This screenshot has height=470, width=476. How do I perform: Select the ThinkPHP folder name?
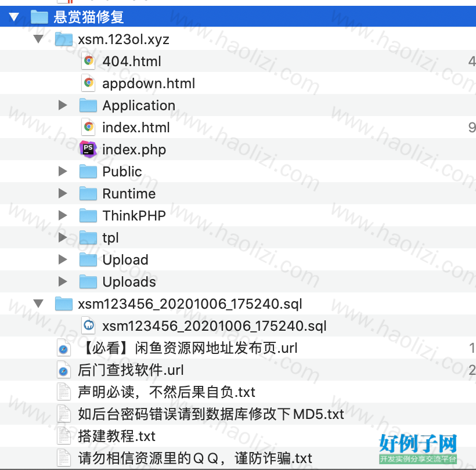tap(134, 216)
